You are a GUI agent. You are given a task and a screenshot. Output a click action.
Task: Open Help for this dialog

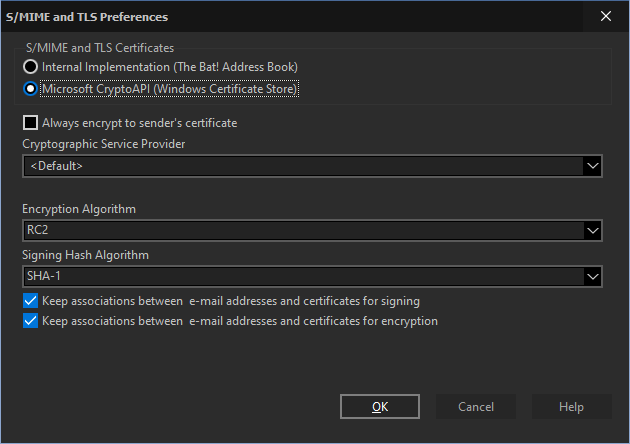(x=571, y=407)
